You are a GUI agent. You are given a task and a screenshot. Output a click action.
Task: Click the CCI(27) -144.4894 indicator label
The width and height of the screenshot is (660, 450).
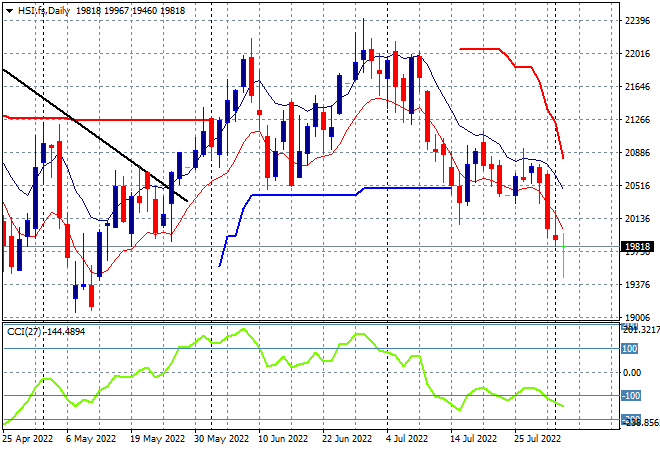click(46, 332)
